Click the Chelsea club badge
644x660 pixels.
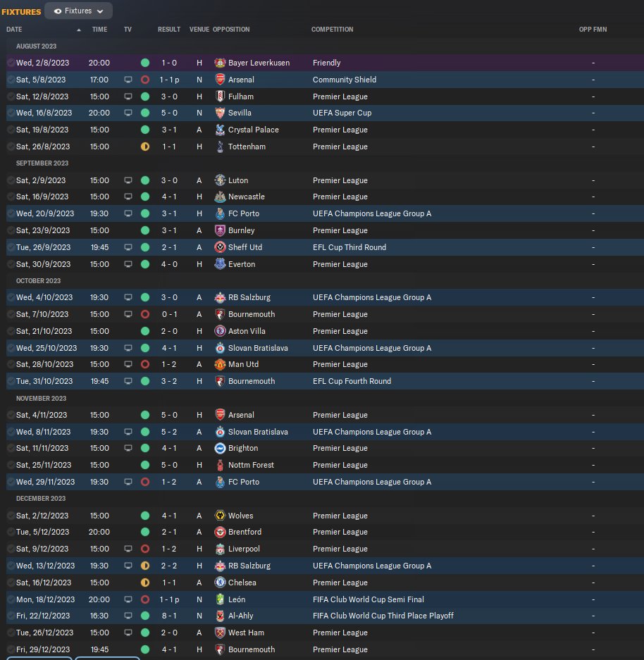point(220,582)
